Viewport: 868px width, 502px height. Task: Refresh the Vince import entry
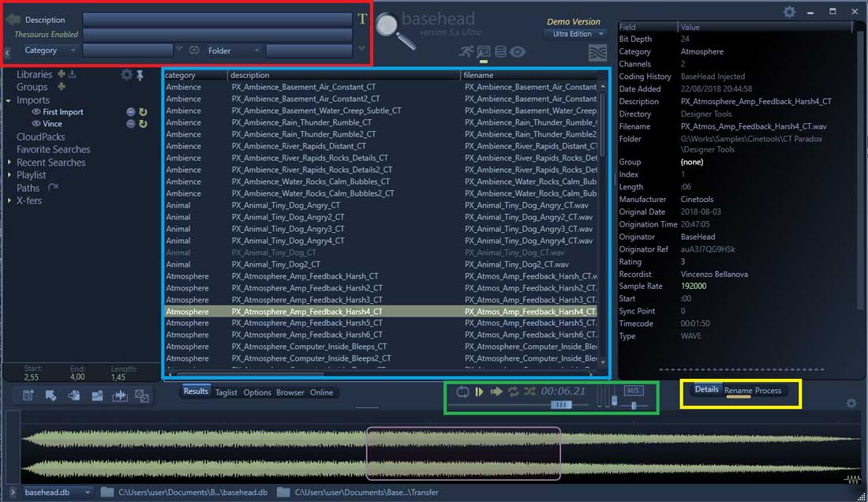143,124
